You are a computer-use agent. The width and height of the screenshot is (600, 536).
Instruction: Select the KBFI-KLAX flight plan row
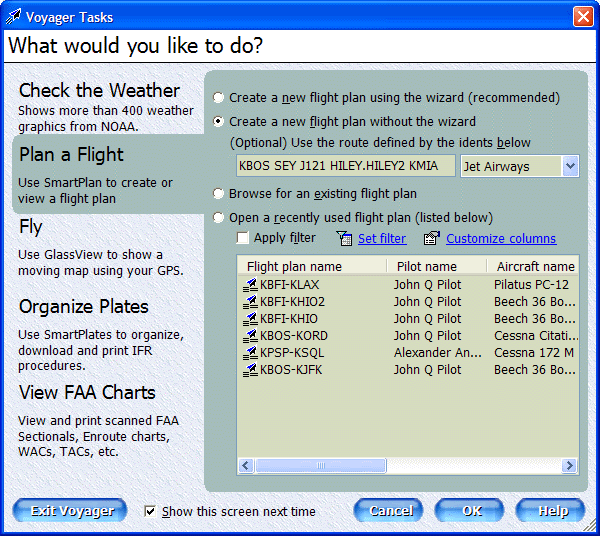click(408, 285)
